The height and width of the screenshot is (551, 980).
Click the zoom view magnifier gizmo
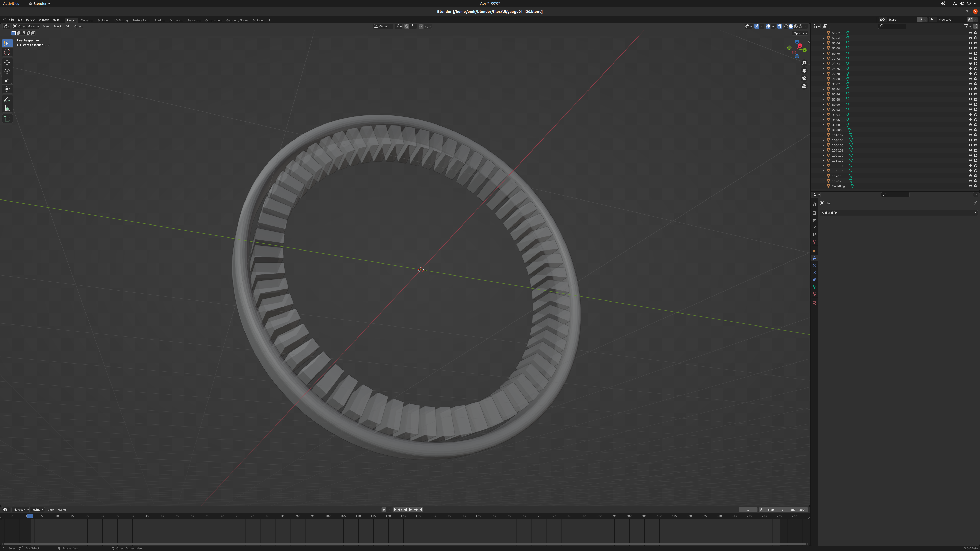pyautogui.click(x=804, y=63)
